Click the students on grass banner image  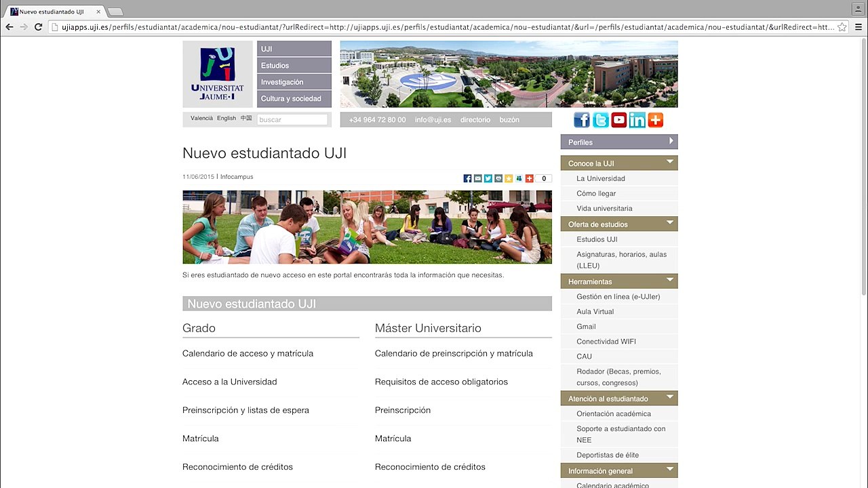(x=367, y=227)
